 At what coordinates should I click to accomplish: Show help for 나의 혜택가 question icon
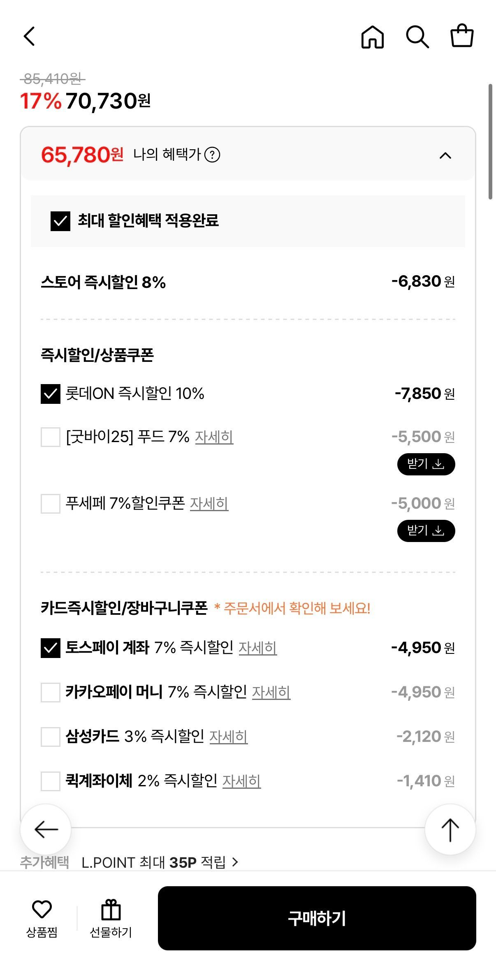[212, 155]
